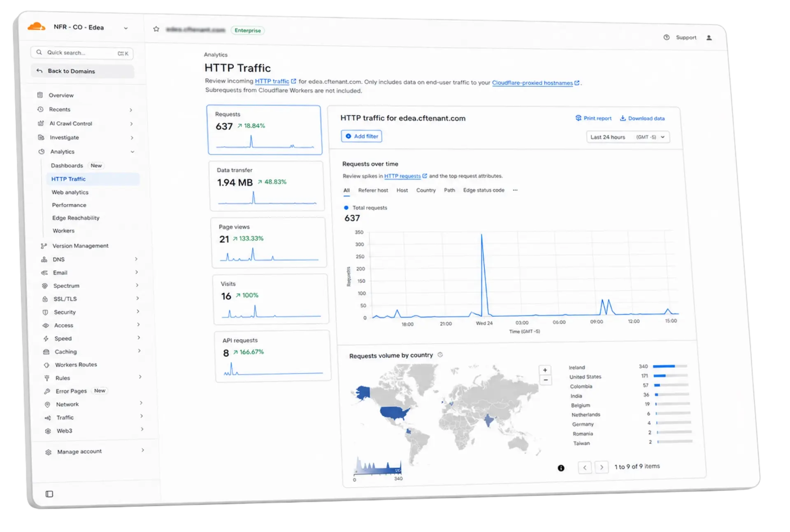Open the Support help icon
Image resolution: width=790 pixels, height=532 pixels.
pyautogui.click(x=666, y=37)
